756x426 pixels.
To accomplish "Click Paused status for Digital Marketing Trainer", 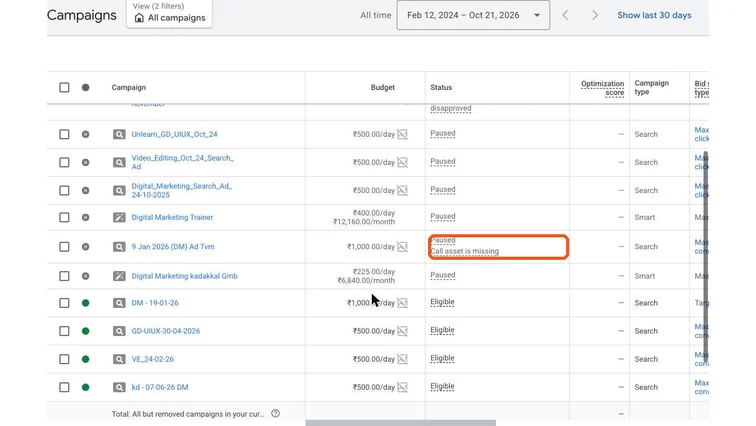I will 443,216.
